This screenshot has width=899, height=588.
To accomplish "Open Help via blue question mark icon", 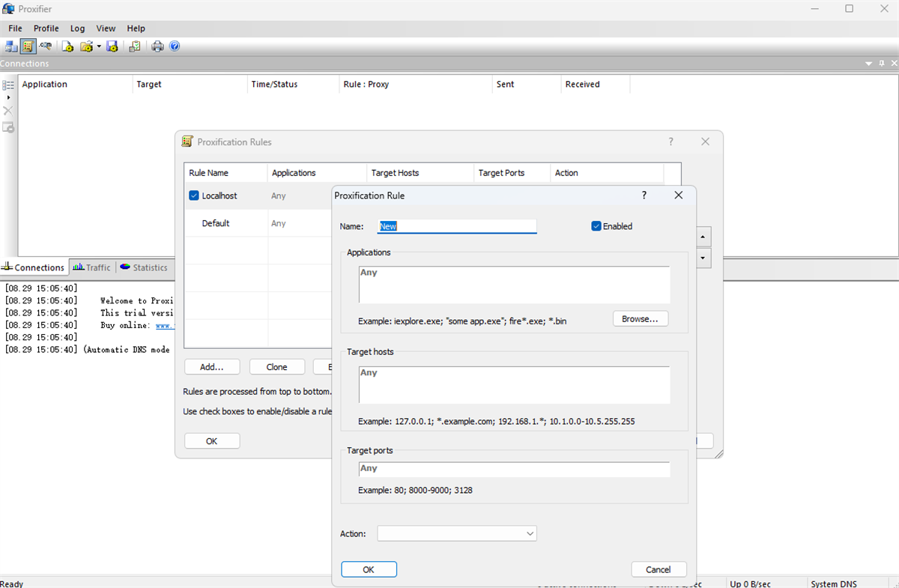I will [175, 46].
